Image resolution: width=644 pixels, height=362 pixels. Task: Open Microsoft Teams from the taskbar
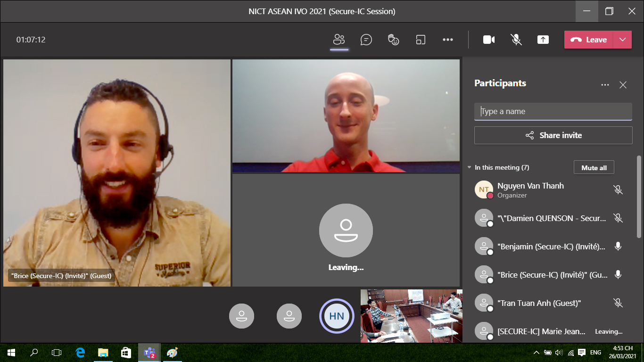click(x=149, y=353)
